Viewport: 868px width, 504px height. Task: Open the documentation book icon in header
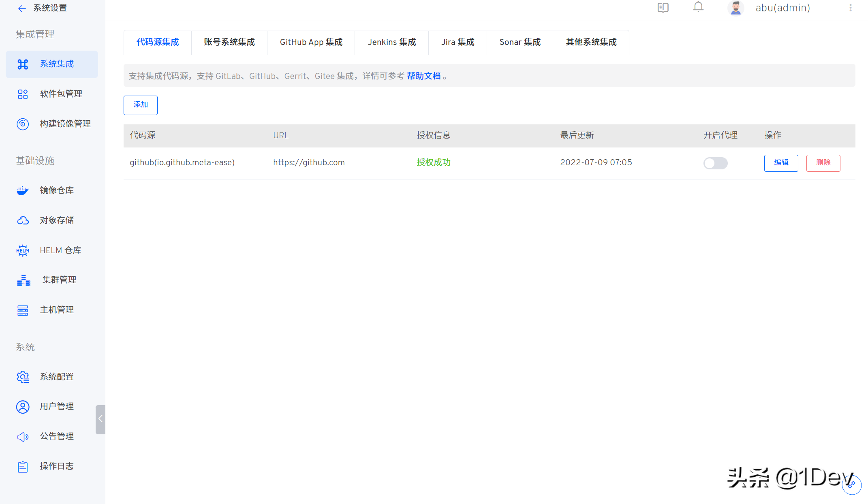point(663,8)
